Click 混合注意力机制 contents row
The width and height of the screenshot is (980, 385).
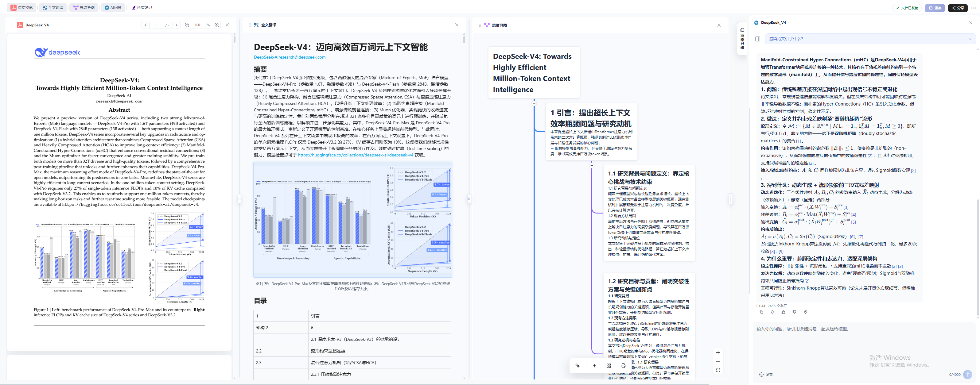coord(352,363)
